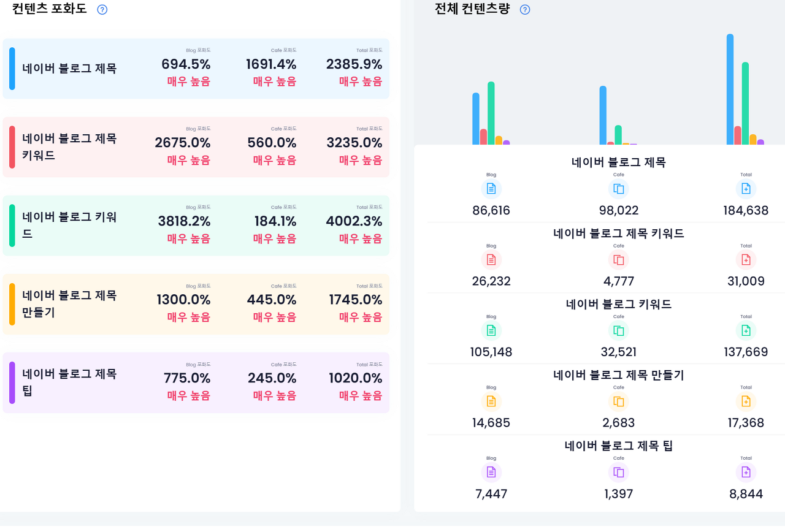Click the 86,616 Blog count value
This screenshot has height=532, width=785.
click(491, 210)
